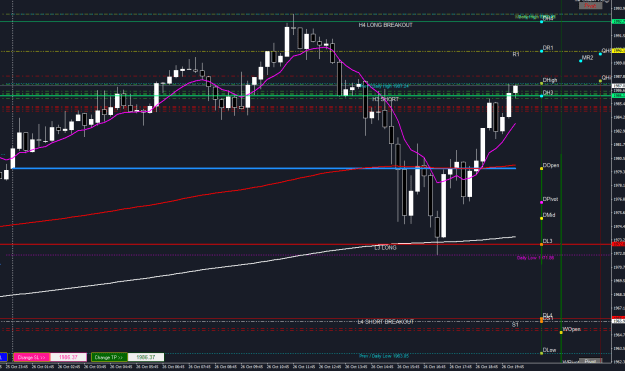The image size is (625, 371).
Task: Click the magenta marker beside DPivot
Action: [541, 202]
